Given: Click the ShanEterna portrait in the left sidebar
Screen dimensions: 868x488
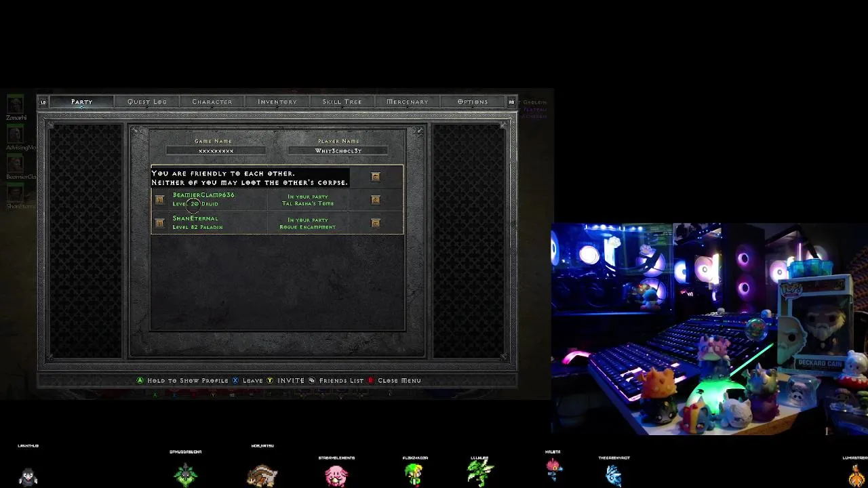Looking at the screenshot, I should tap(15, 192).
